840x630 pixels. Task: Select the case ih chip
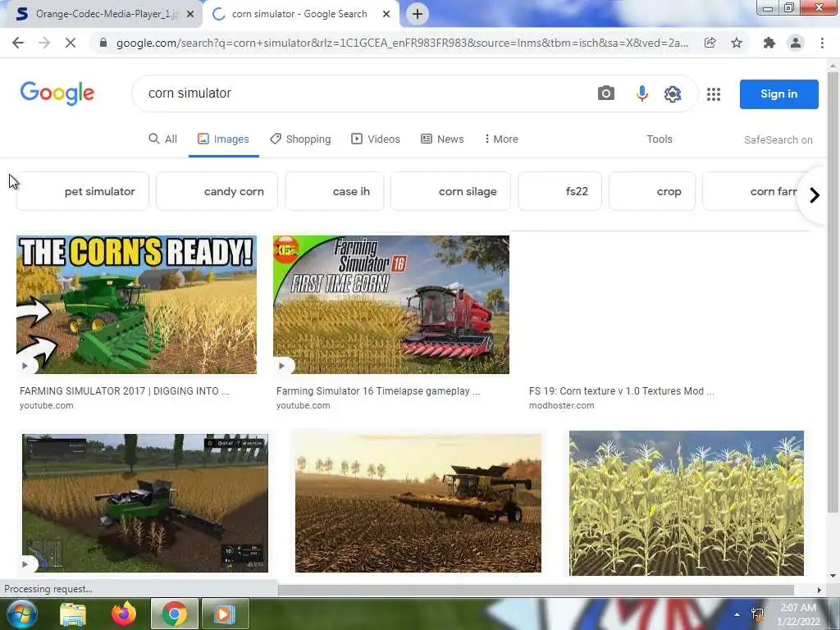335,191
